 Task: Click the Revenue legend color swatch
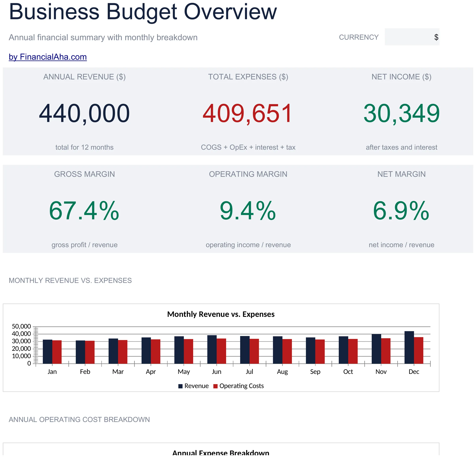180,386
